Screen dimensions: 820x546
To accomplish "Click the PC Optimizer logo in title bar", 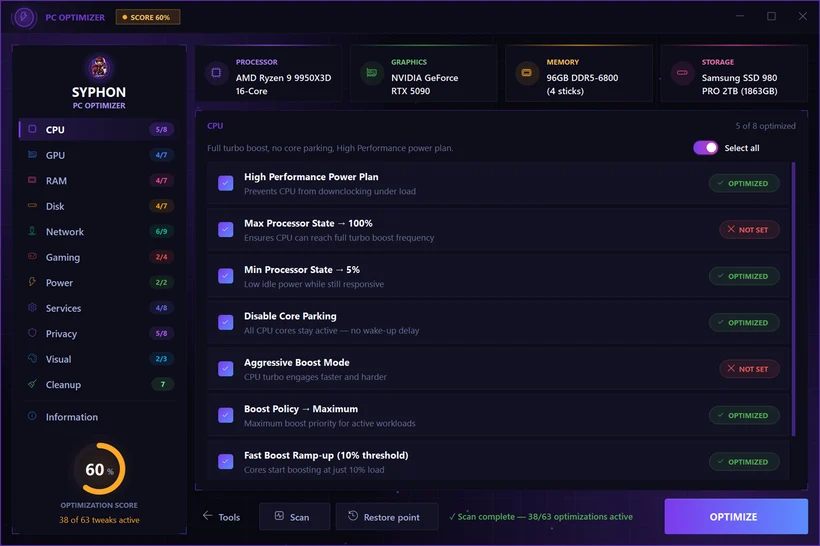I will [24, 17].
